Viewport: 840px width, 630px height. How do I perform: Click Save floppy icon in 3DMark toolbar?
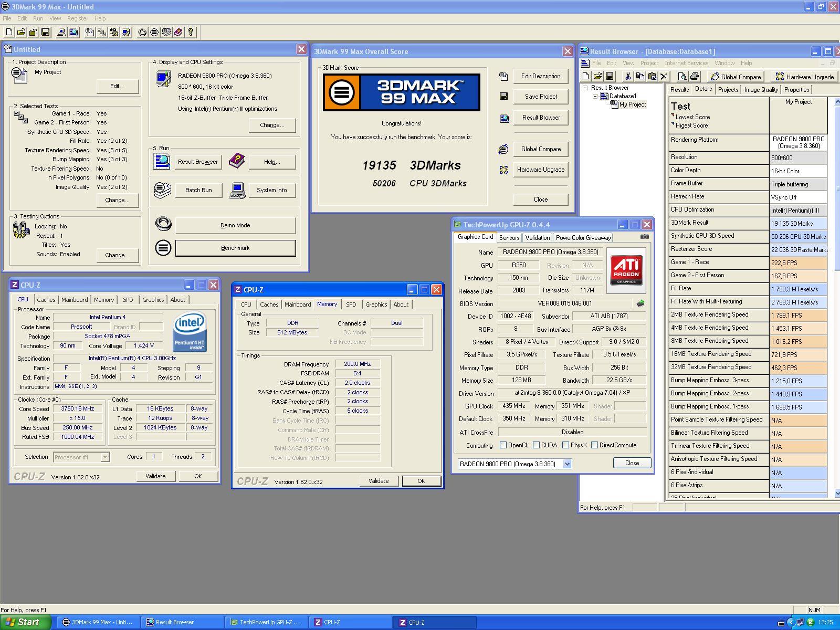[x=45, y=32]
